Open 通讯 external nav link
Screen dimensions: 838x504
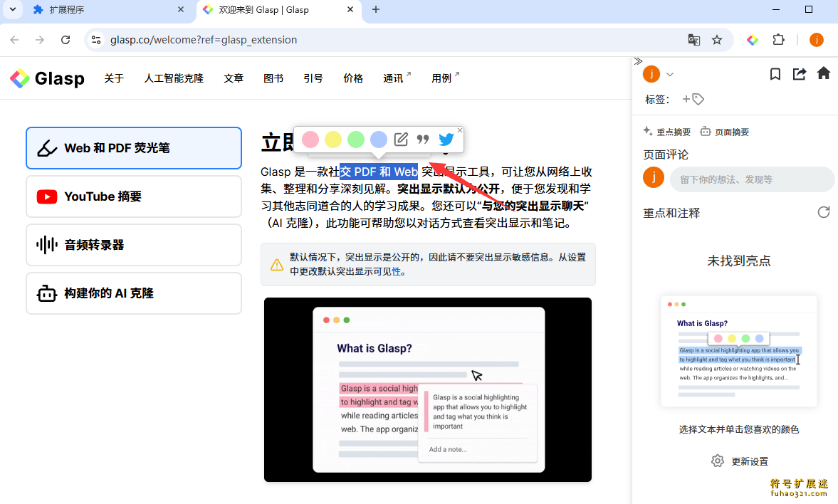(397, 78)
